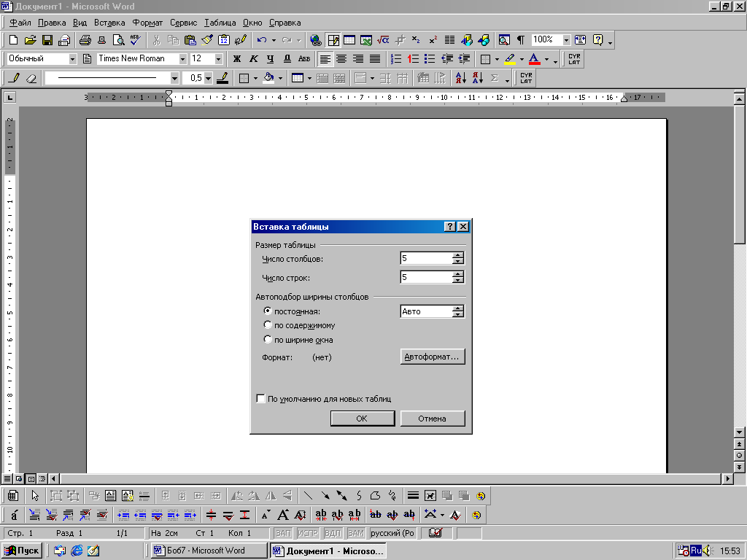The image size is (747, 560).
Task: Insert an Excel worksheet icon
Action: coord(366,40)
